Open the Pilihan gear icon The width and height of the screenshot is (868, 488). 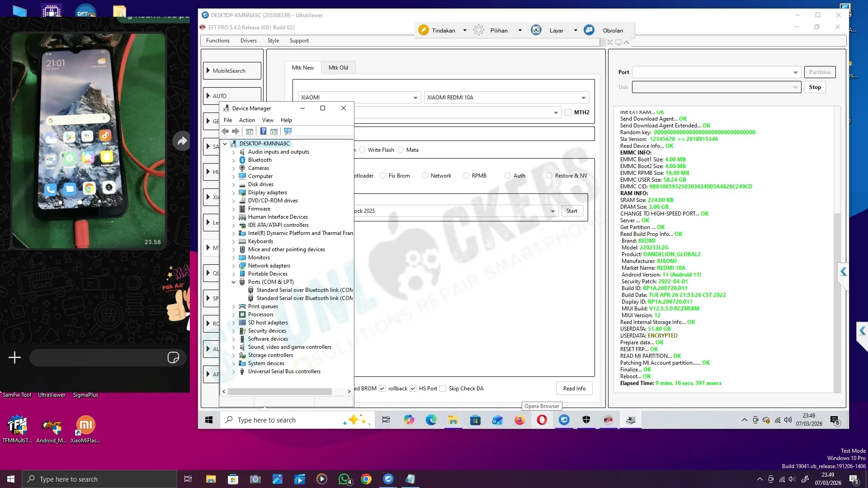click(x=478, y=30)
